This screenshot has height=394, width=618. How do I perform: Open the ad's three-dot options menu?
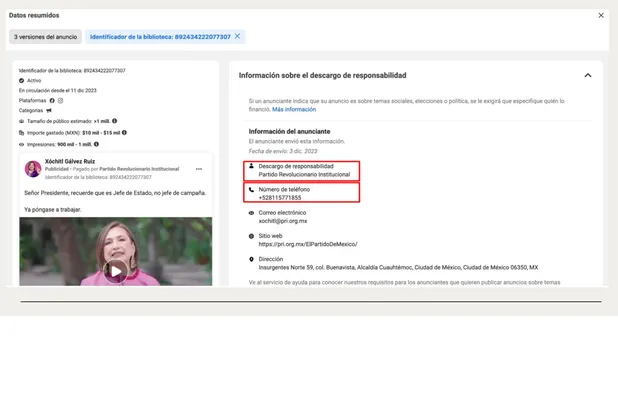(x=199, y=169)
